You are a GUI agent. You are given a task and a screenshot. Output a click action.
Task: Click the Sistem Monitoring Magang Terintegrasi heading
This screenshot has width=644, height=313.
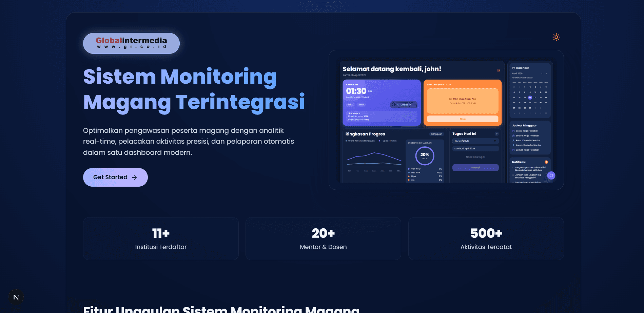coord(194,89)
